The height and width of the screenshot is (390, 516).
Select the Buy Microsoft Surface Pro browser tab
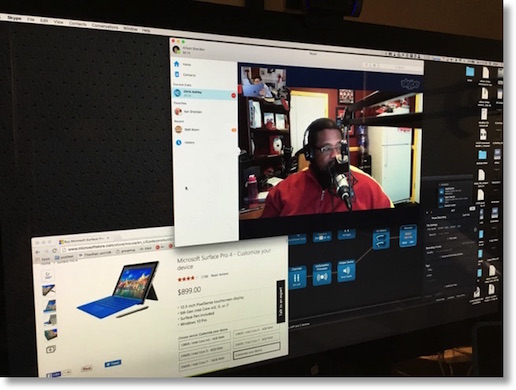(x=84, y=240)
